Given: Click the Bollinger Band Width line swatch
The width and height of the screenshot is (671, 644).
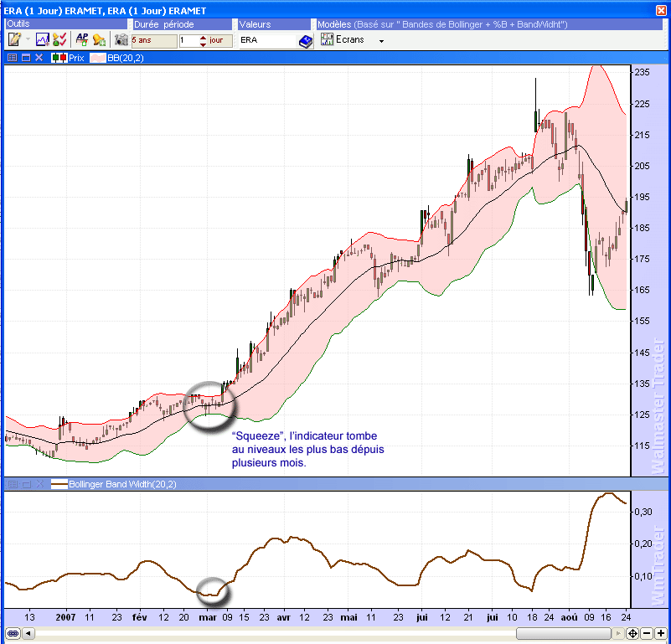Looking at the screenshot, I should [59, 484].
